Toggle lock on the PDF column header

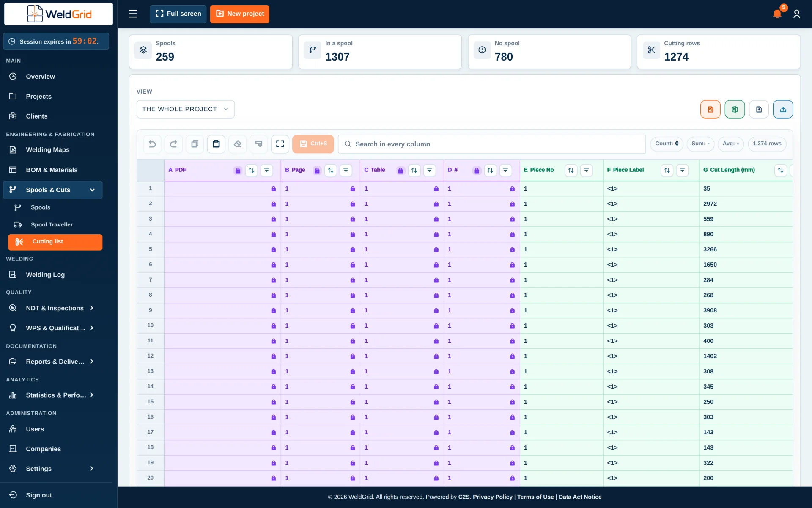(x=238, y=170)
